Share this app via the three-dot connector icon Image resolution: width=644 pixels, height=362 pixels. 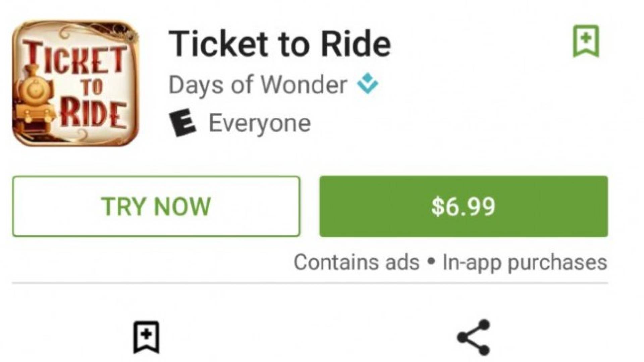(474, 337)
